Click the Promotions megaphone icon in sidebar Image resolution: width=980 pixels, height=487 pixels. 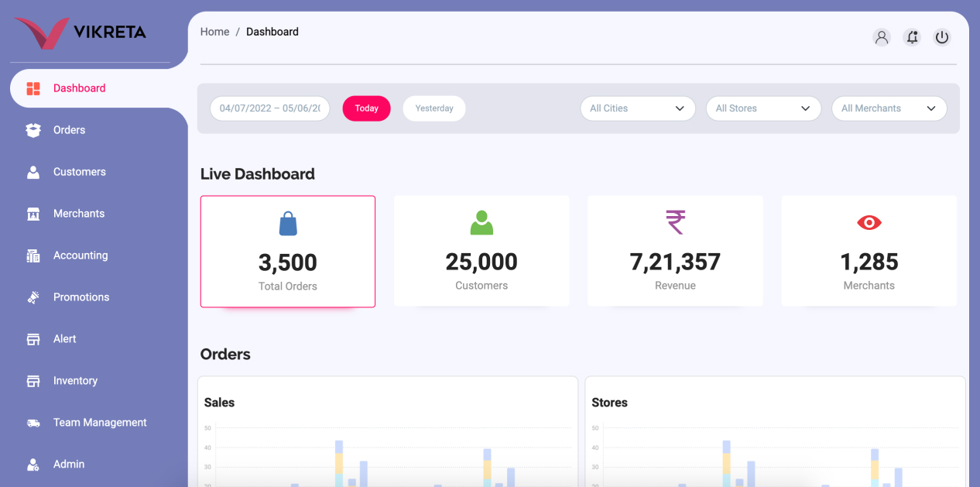tap(33, 297)
